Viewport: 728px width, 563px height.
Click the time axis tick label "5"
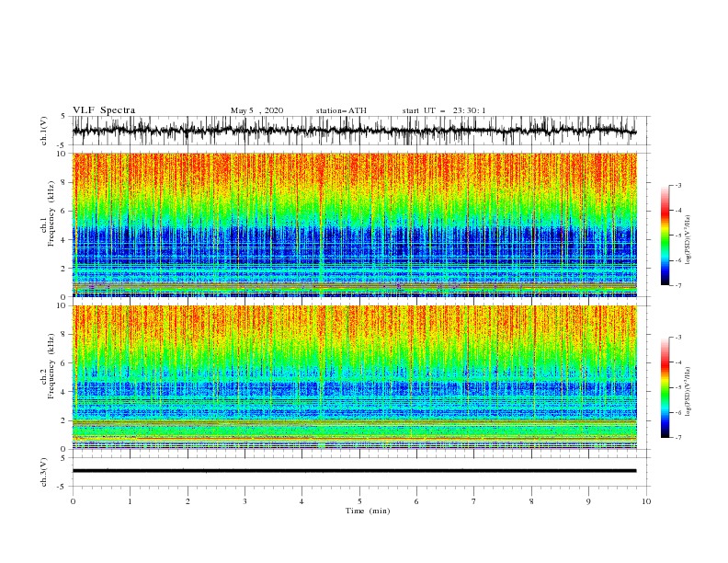coord(359,501)
